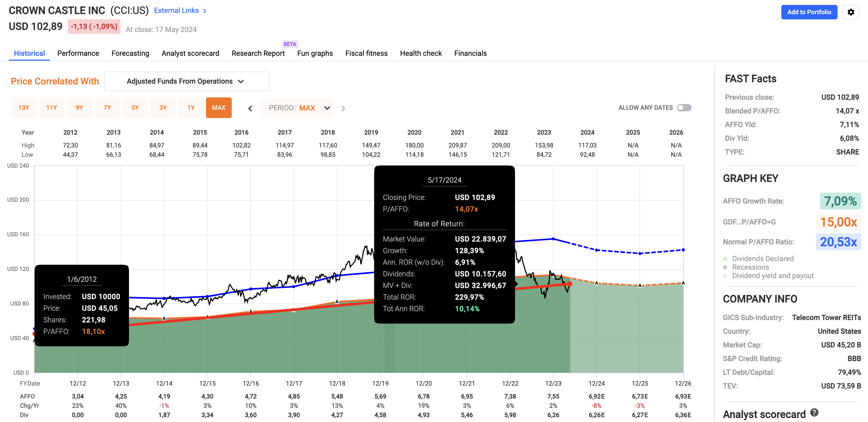
Task: Open the settings gear icon
Action: [x=850, y=12]
